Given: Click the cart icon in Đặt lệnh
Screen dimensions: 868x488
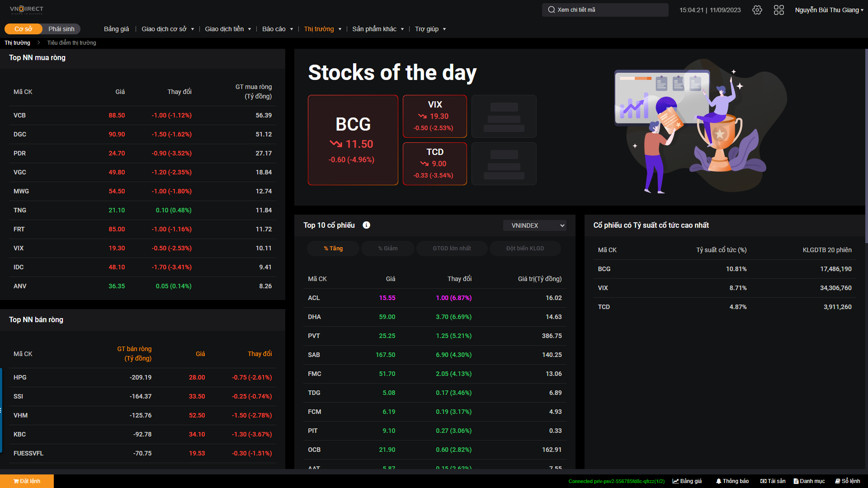Looking at the screenshot, I should point(16,481).
